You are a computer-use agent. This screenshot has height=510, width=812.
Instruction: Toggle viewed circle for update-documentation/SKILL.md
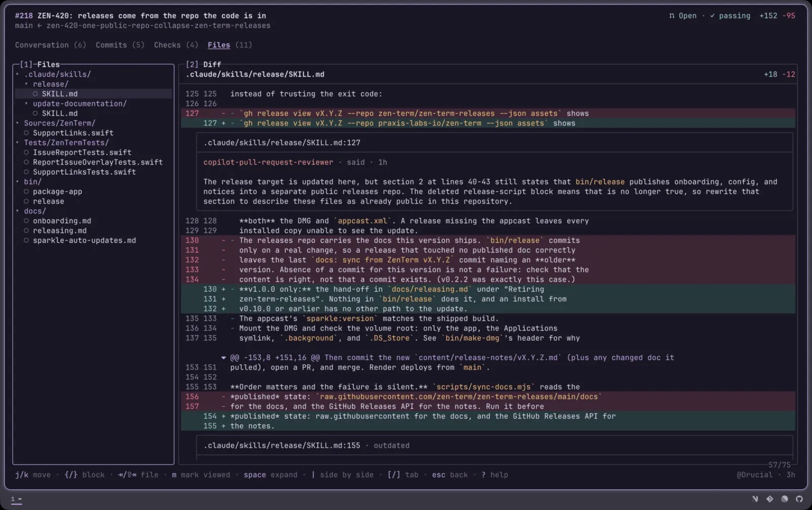tap(36, 113)
